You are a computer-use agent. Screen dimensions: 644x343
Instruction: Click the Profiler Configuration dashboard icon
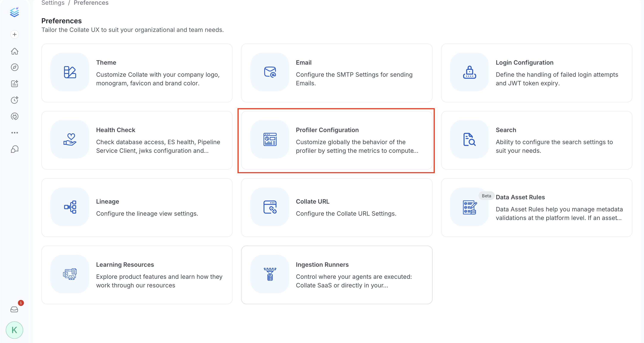tap(270, 139)
